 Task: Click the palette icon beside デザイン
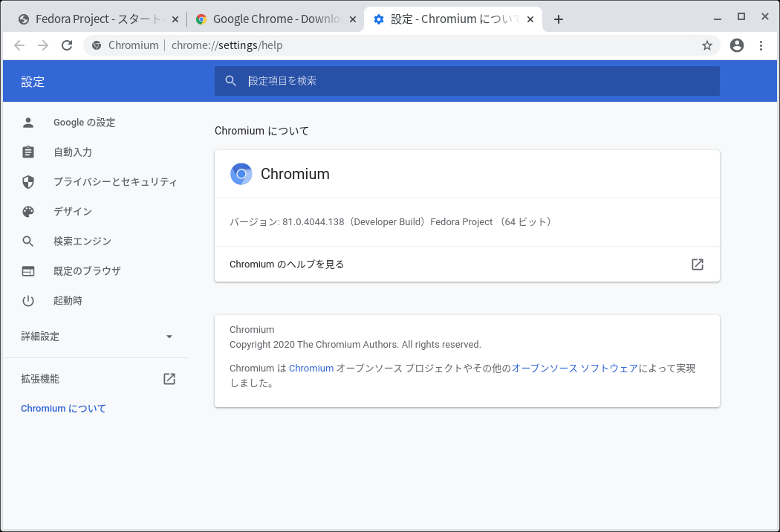click(x=28, y=212)
